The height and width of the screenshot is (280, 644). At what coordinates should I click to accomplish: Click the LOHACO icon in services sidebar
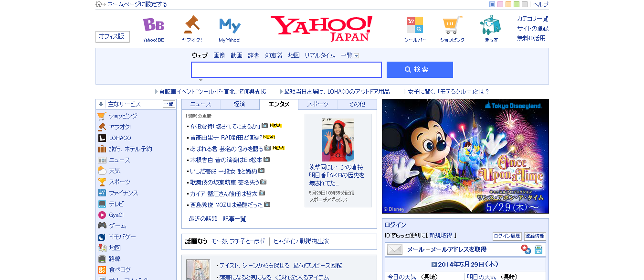click(102, 138)
